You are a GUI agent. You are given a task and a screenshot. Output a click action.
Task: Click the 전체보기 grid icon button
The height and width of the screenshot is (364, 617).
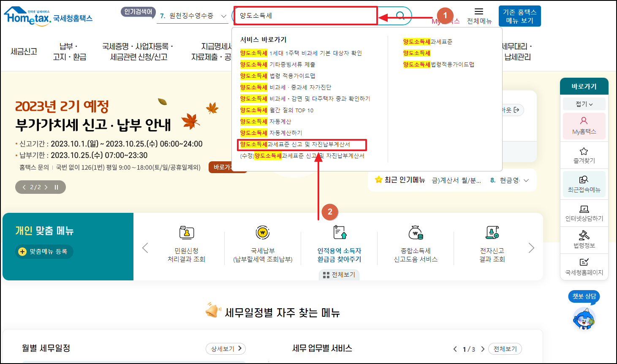pos(339,275)
